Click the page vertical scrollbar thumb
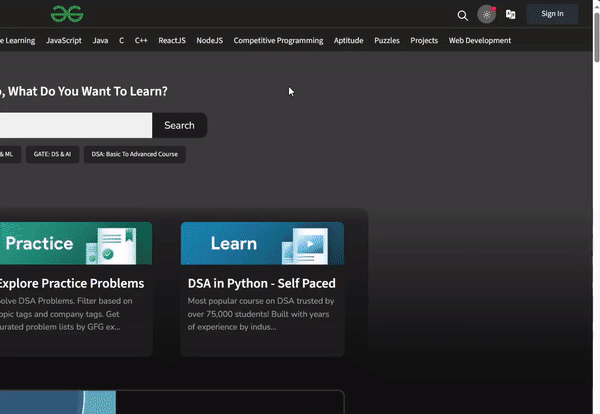 (x=597, y=38)
